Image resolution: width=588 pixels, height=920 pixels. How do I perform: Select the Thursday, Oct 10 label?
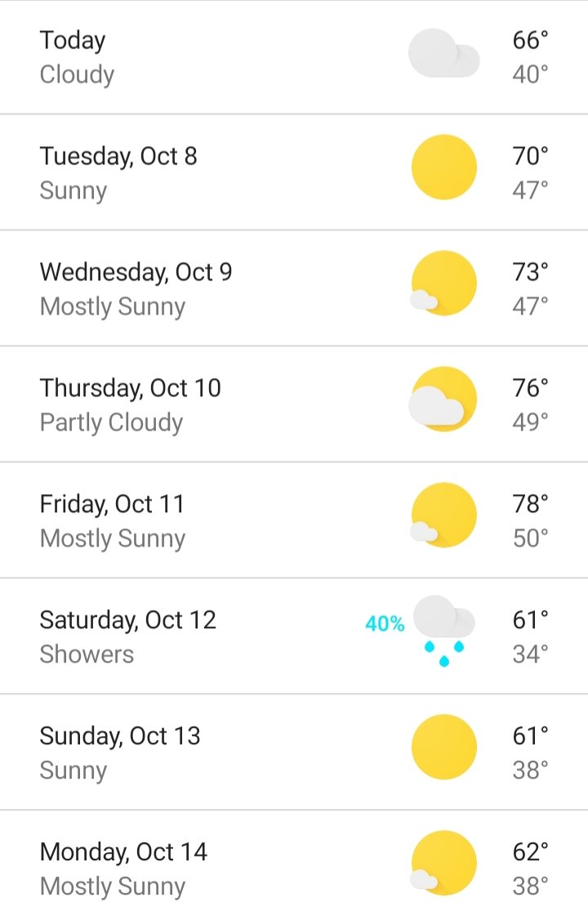click(130, 388)
